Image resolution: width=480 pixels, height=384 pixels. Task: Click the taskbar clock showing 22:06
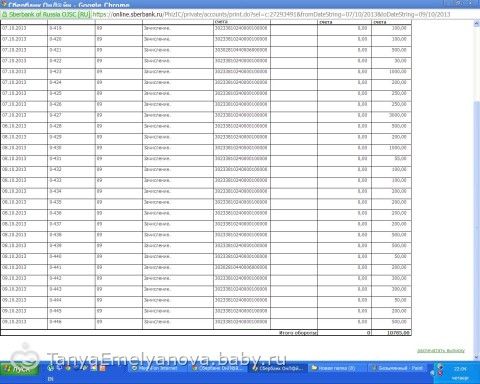(460, 369)
